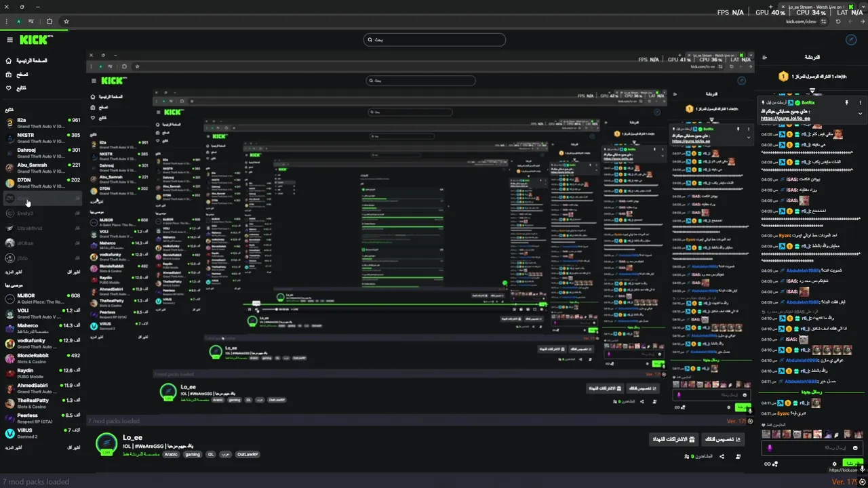Click the outermost address bar's site info icon
This screenshot has width=868, height=488.
824,21
